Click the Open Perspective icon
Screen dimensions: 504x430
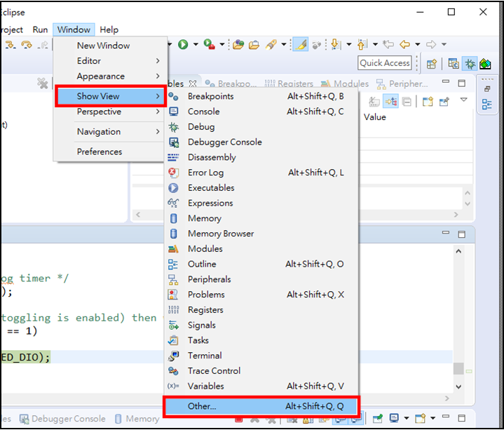coord(432,63)
